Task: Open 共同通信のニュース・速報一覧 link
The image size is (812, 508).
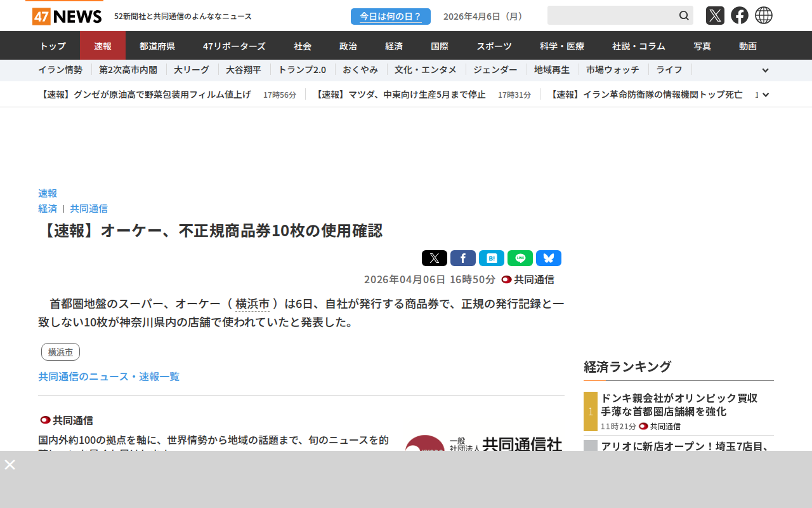Action: [x=109, y=377]
